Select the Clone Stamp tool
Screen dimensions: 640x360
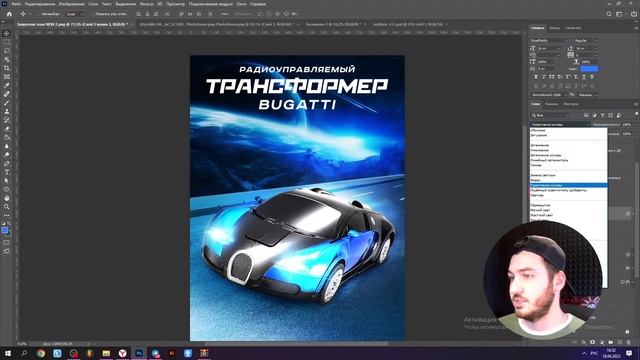[x=7, y=111]
